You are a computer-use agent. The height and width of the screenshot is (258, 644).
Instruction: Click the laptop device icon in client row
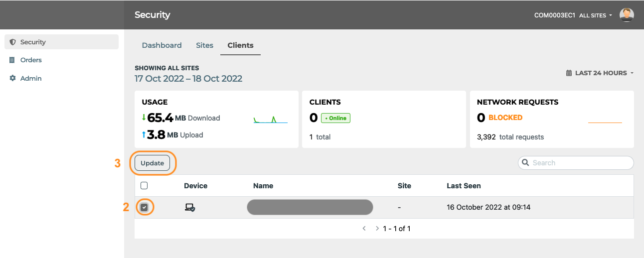pos(190,208)
